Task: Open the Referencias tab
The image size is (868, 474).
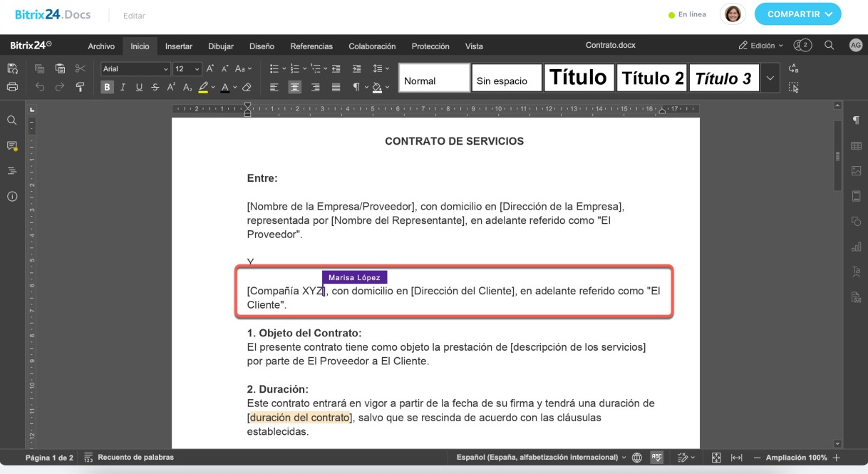Action: click(x=311, y=46)
